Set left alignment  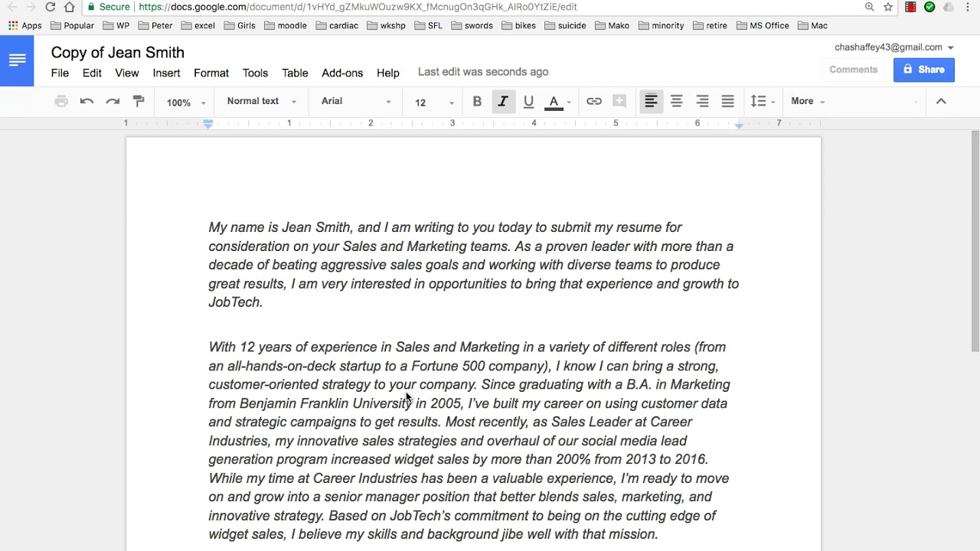click(x=651, y=101)
